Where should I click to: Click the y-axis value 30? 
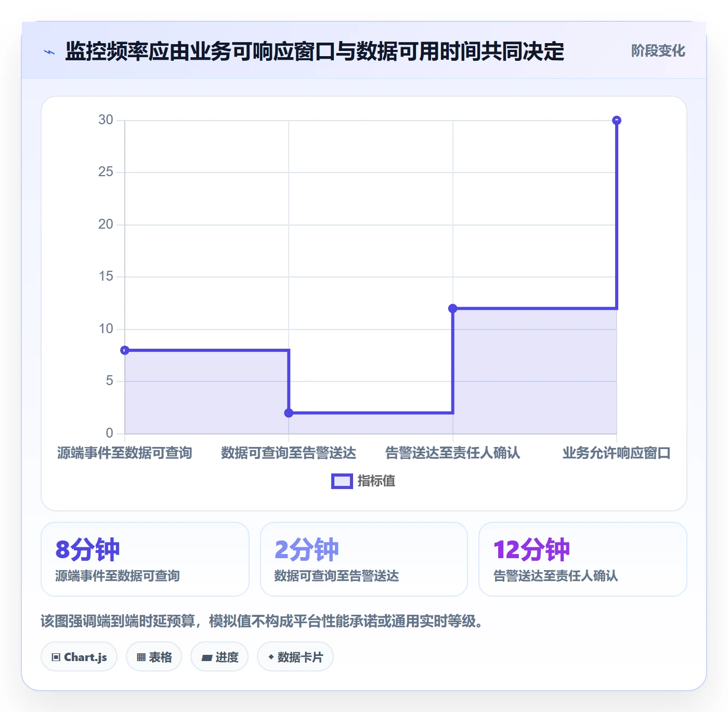tap(106, 120)
